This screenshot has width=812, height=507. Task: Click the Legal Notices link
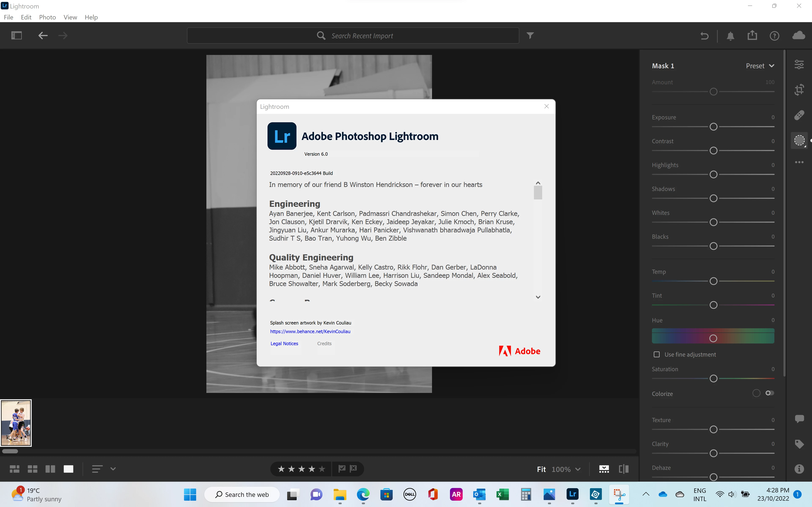pyautogui.click(x=284, y=343)
